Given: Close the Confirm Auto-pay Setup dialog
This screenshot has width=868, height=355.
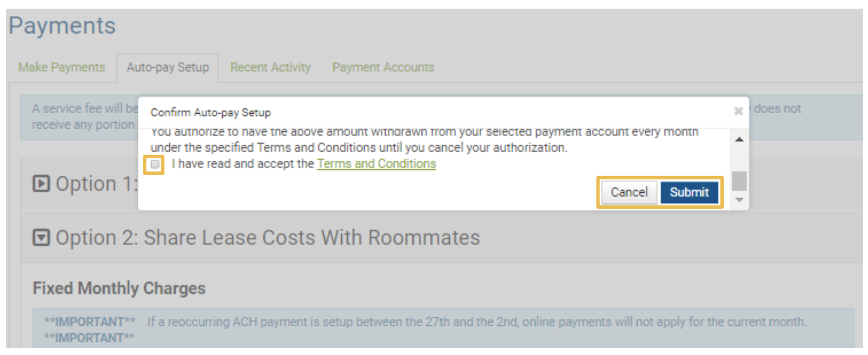Looking at the screenshot, I should 739,111.
